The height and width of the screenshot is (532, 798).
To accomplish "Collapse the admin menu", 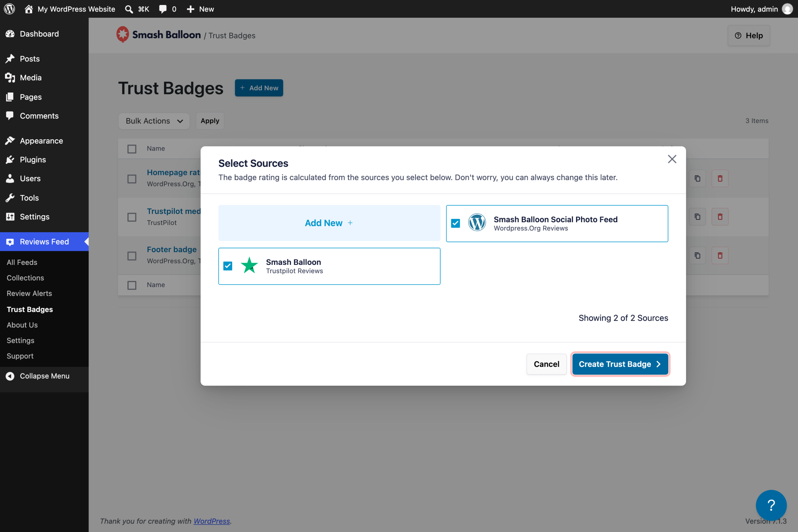I will [x=44, y=376].
